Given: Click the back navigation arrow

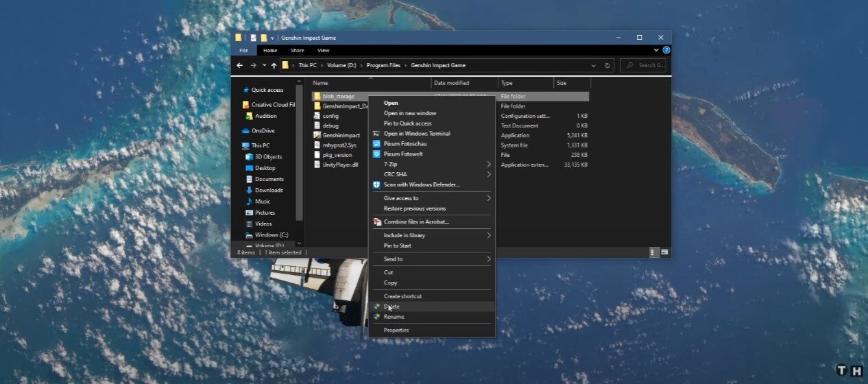Looking at the screenshot, I should (x=239, y=66).
